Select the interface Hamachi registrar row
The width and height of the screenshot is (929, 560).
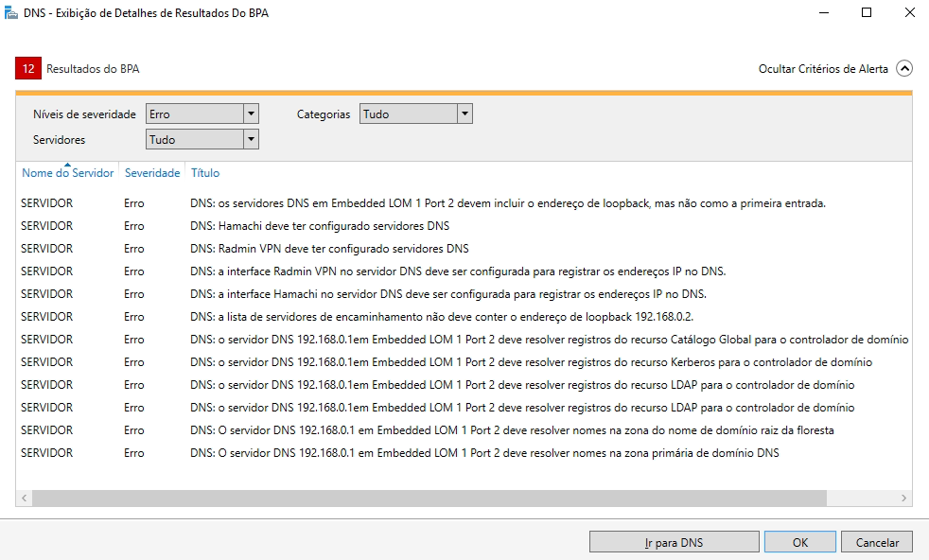(x=464, y=294)
